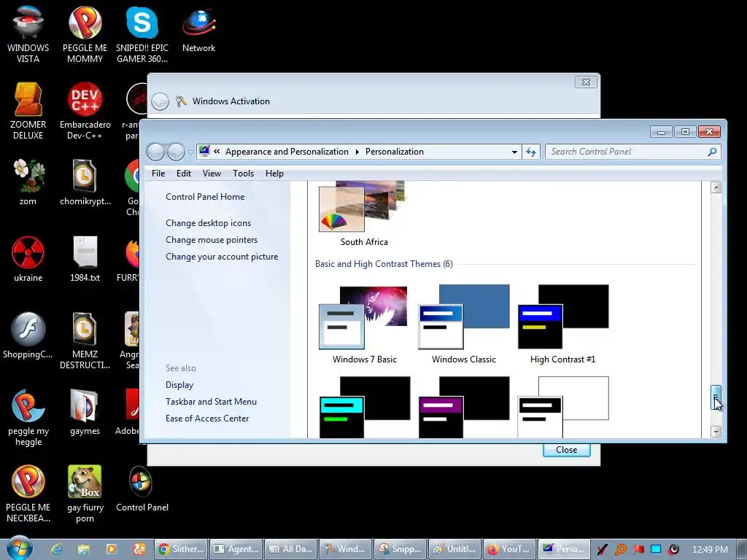This screenshot has width=747, height=560.
Task: Click back arrow in Windows Activation window
Action: 160,101
